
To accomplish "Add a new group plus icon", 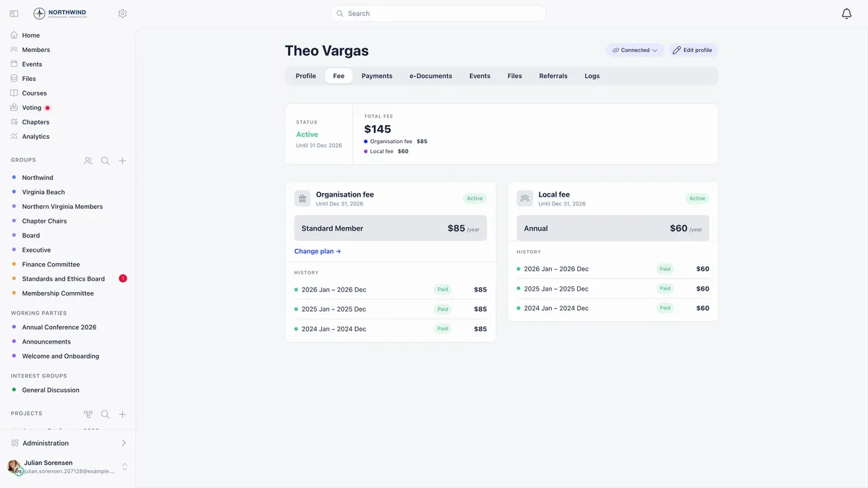I will [122, 160].
